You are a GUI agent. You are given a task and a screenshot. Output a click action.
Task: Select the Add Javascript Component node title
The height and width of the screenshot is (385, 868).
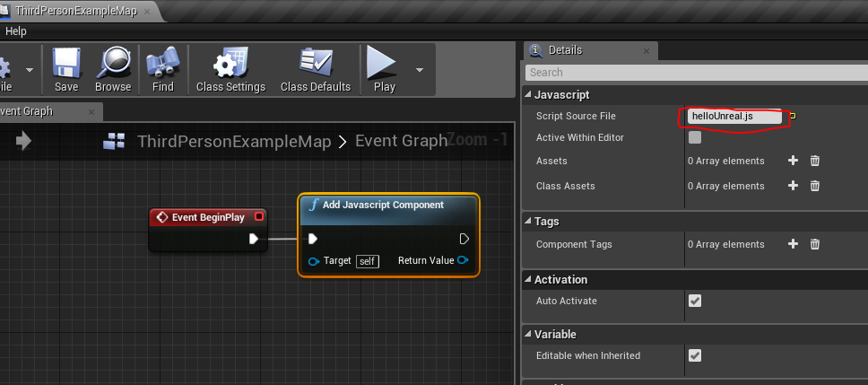[383, 205]
